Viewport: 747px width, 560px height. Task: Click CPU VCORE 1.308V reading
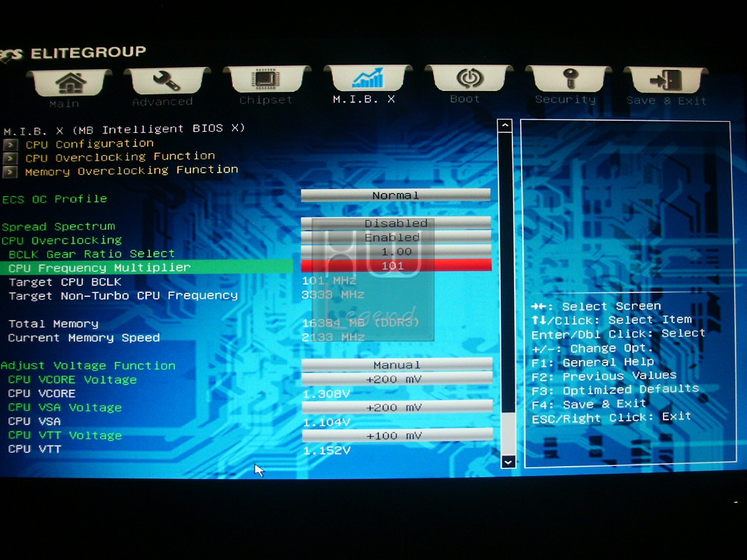coord(326,394)
